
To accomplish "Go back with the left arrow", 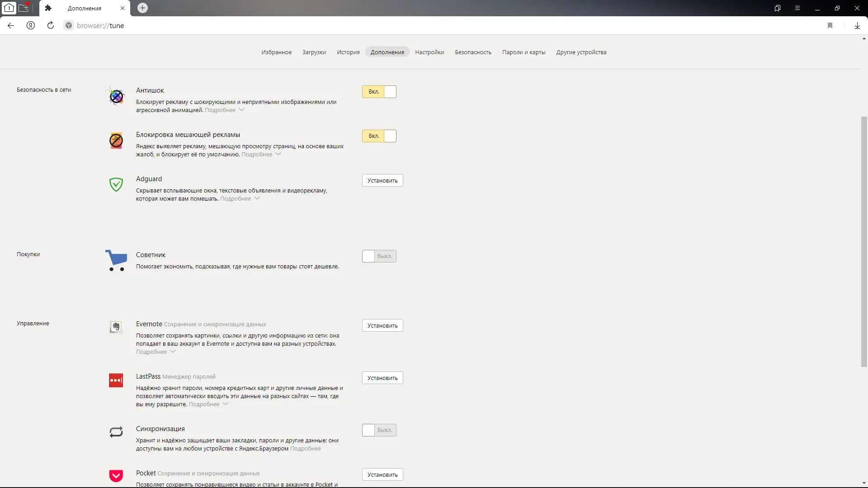I will click(11, 26).
